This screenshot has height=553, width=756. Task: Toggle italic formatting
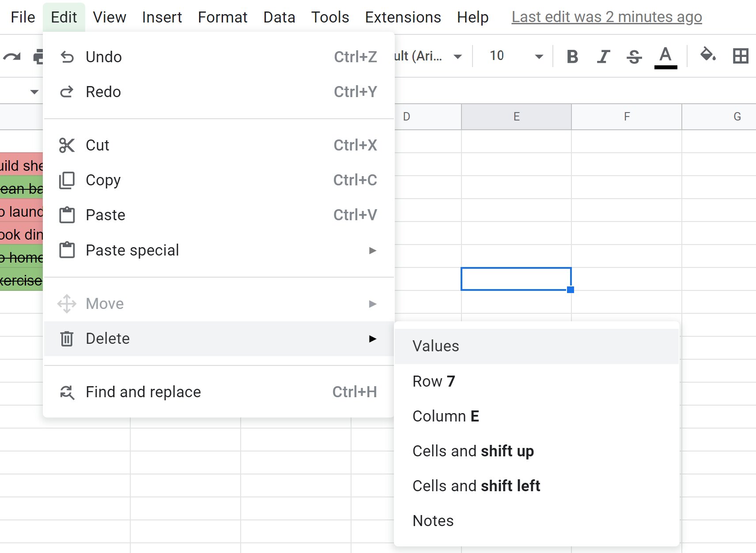point(603,56)
